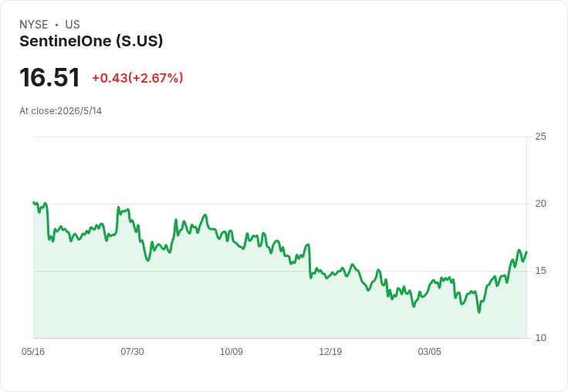Select the 25 value on price axis

(540, 137)
